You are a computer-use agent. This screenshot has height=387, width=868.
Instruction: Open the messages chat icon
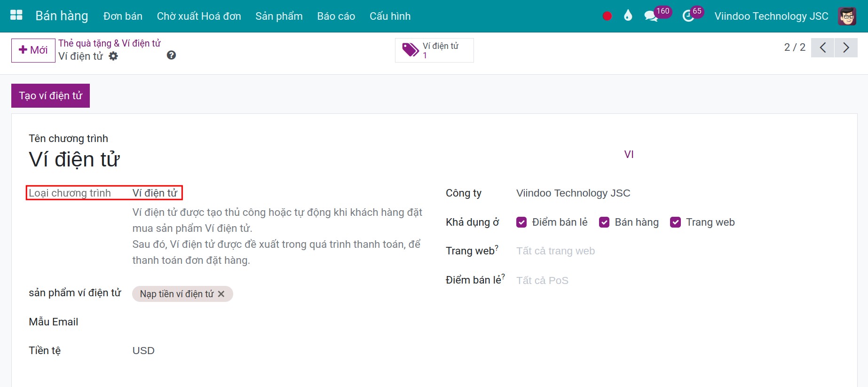point(651,16)
